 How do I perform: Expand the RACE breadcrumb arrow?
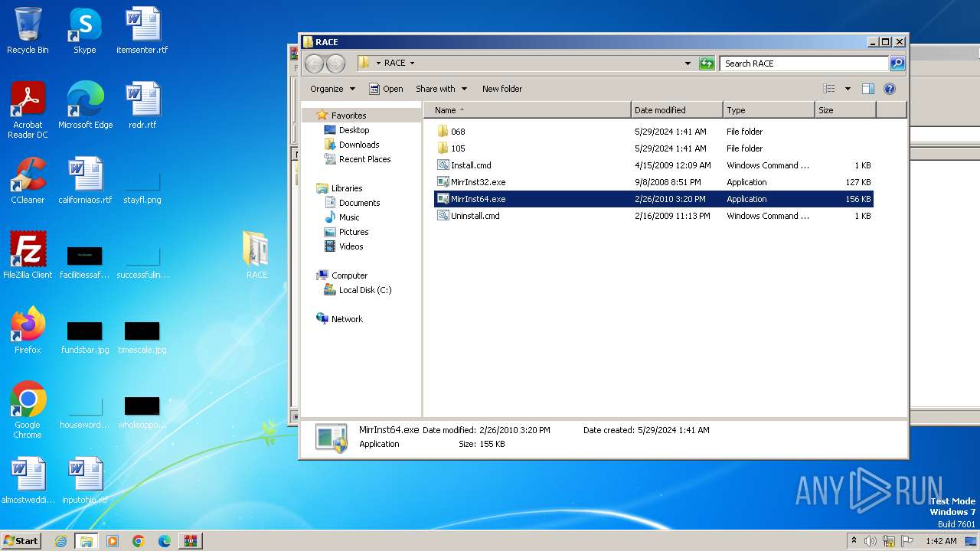[412, 64]
